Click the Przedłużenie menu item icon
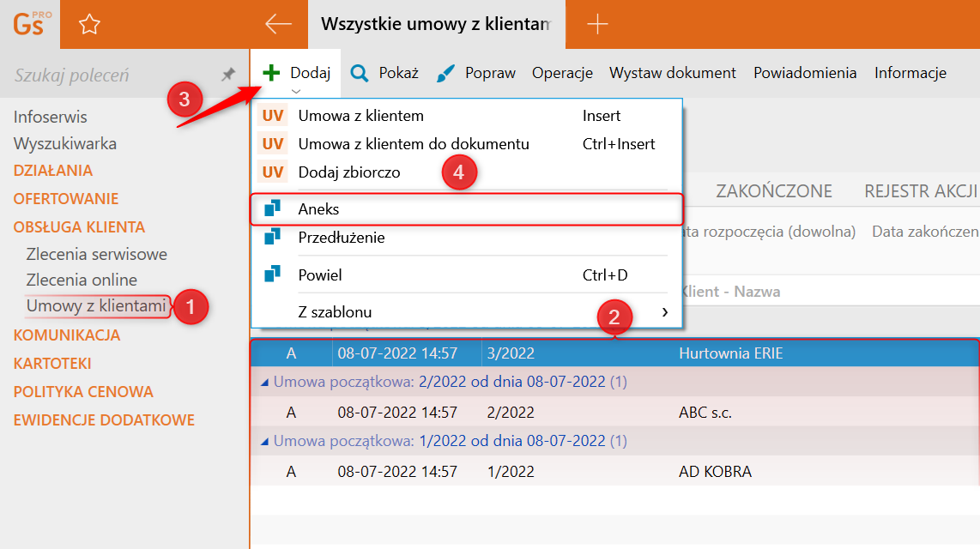 273,237
